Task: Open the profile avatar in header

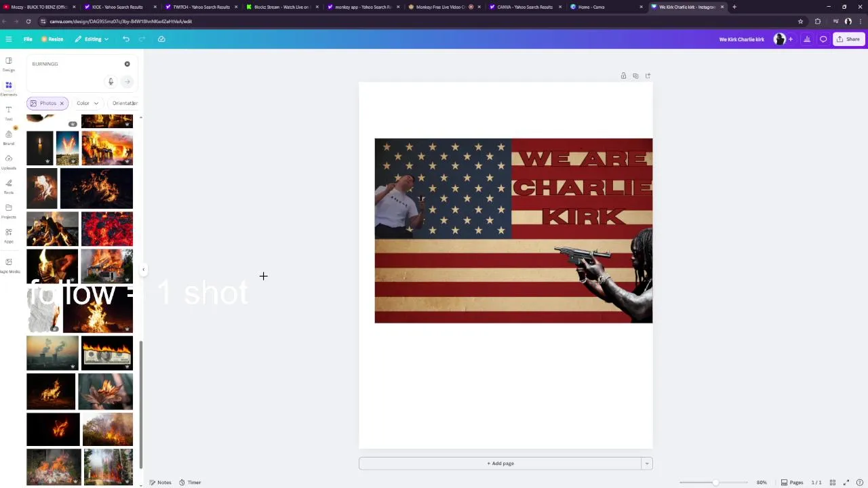Action: click(779, 39)
